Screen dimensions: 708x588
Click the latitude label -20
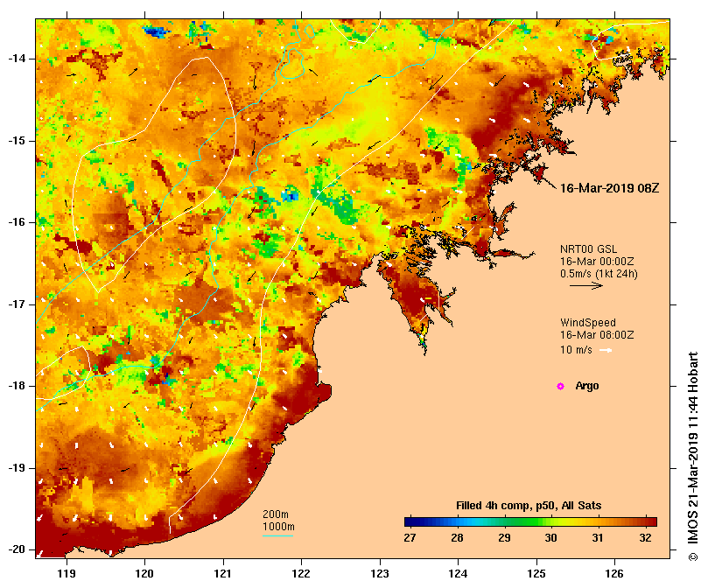click(x=17, y=550)
